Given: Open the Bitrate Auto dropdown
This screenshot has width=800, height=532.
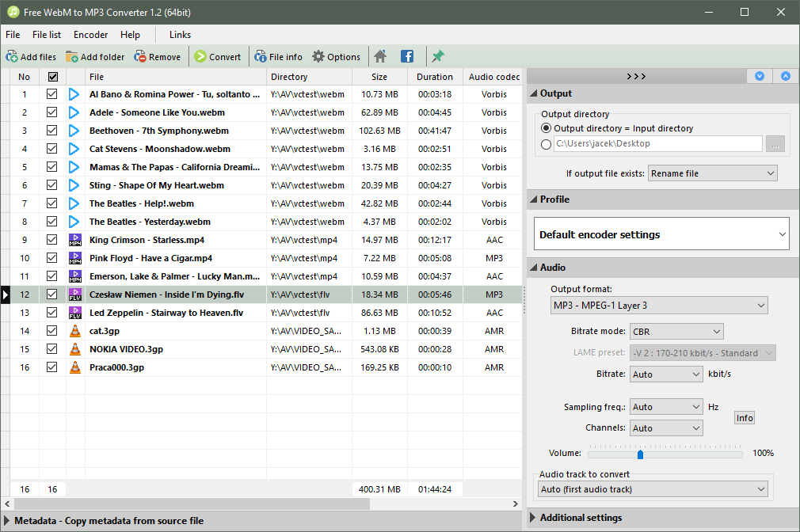Looking at the screenshot, I should coord(666,374).
